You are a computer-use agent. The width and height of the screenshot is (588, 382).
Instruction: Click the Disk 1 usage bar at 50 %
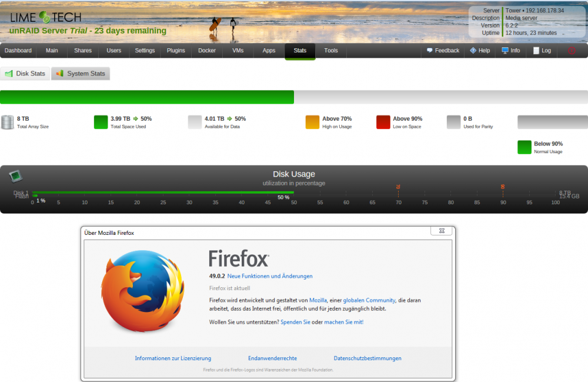point(163,192)
